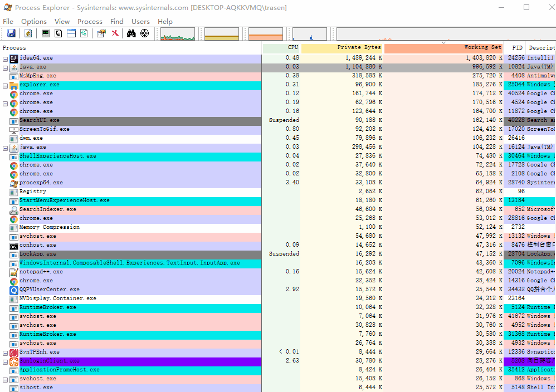556x392 pixels.
Task: Click the binoculars Find Handle icon
Action: pos(131,33)
